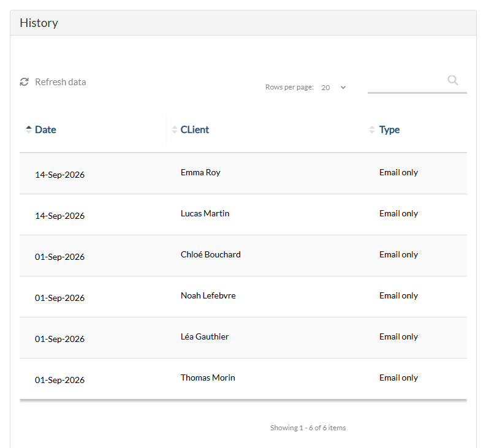Viewport: 486px width, 448px height.
Task: Click the date in Léa Gauthier's row
Action: click(x=59, y=339)
